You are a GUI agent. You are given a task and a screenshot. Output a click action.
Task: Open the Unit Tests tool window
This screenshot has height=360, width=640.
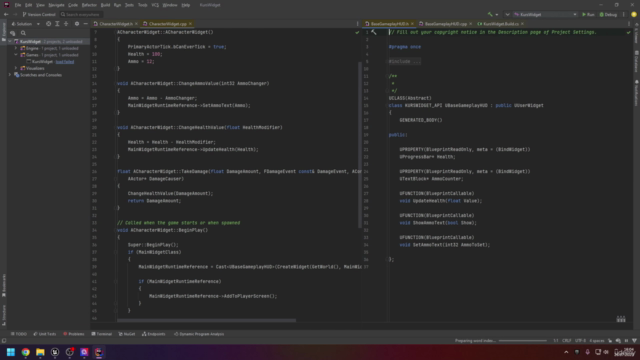pos(44,334)
